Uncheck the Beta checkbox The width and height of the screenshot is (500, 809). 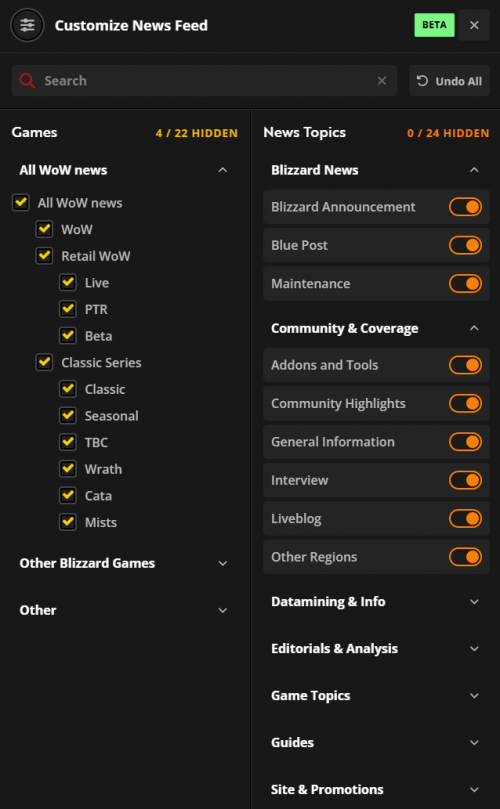[x=68, y=335]
